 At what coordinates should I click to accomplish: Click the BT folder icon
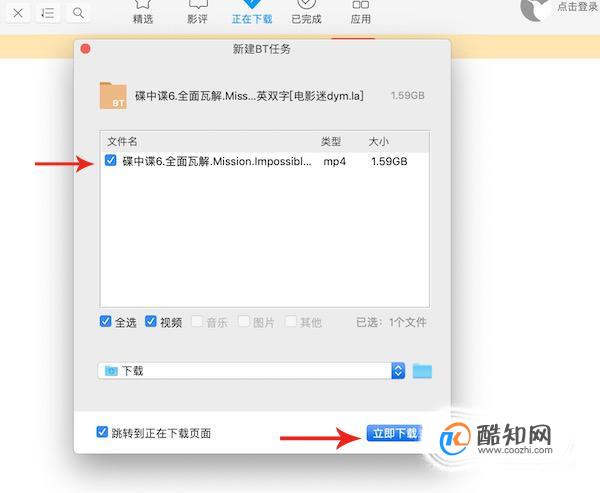(113, 96)
